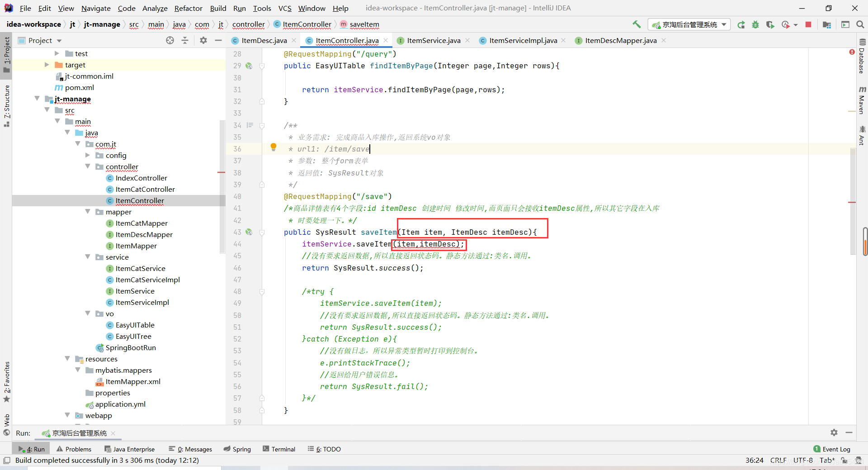This screenshot has width=868, height=470.
Task: Expand the test folder
Action: coord(57,53)
